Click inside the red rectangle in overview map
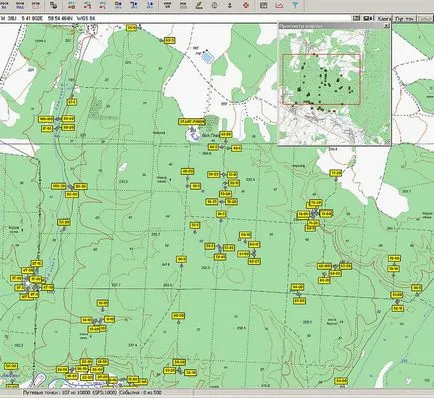 tap(321, 79)
